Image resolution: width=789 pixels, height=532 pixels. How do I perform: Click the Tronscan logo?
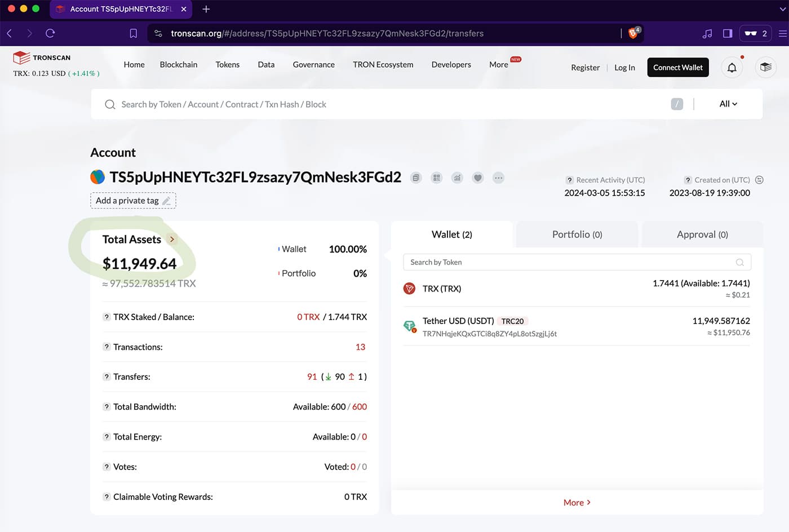point(42,57)
